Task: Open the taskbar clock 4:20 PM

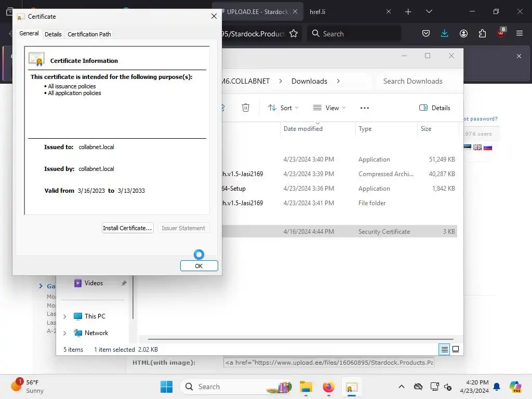Action: tap(474, 387)
